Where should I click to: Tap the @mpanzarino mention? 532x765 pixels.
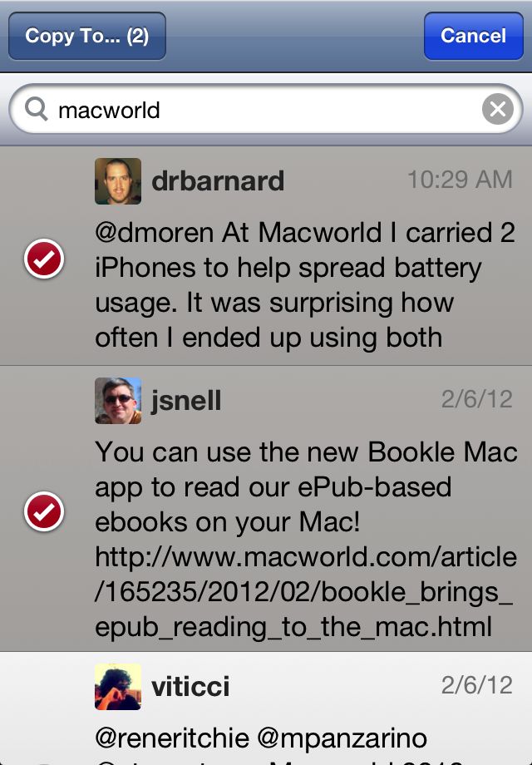click(x=342, y=739)
